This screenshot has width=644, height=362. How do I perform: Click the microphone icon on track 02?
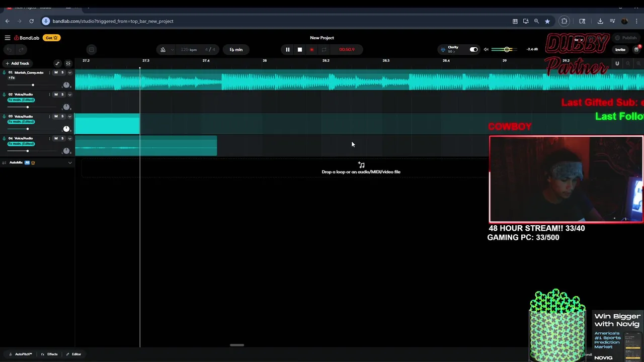tap(4, 95)
